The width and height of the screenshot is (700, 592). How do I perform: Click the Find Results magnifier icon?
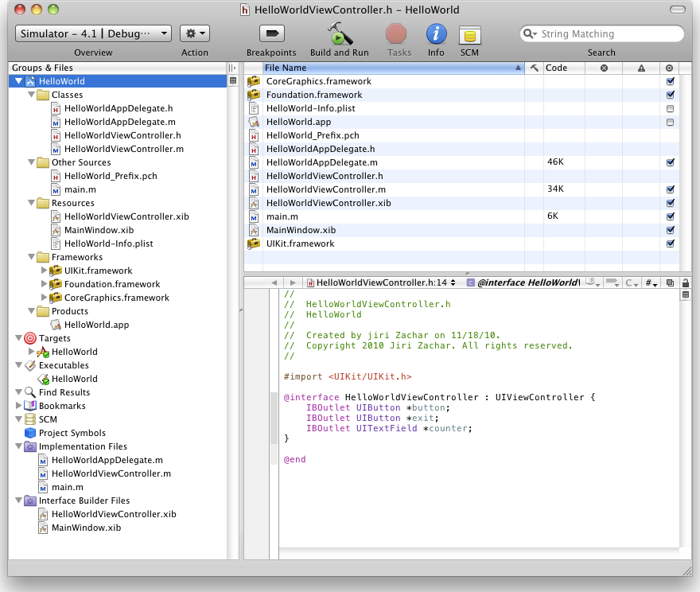click(x=30, y=392)
